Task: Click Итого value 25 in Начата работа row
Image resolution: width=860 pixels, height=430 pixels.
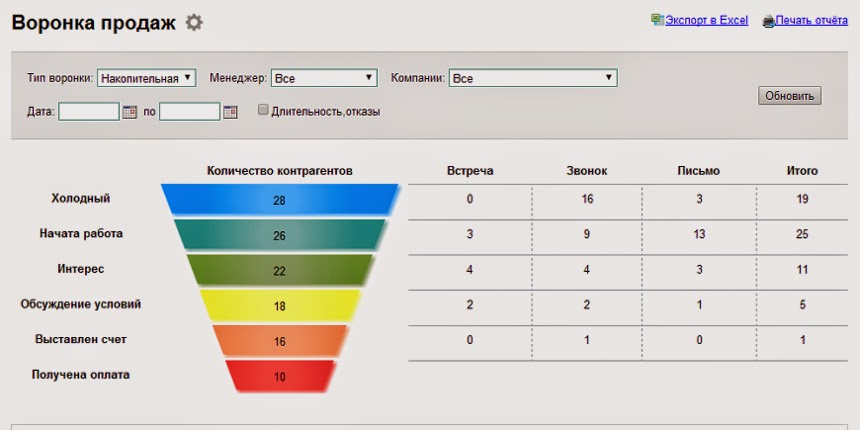Action: [x=802, y=234]
